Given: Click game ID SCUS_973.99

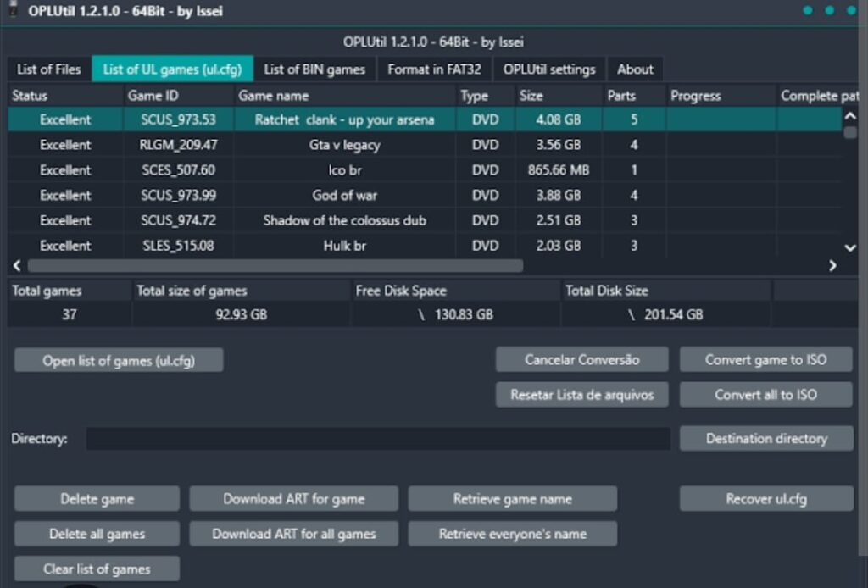Looking at the screenshot, I should pyautogui.click(x=178, y=195).
